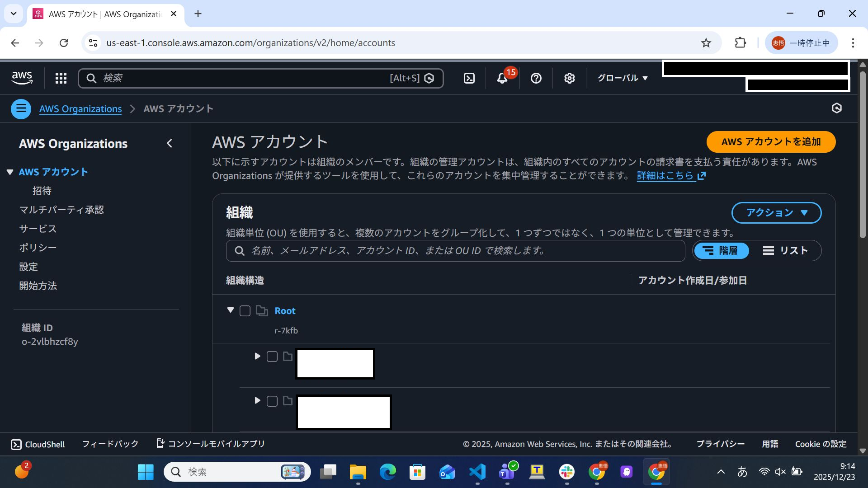The height and width of the screenshot is (488, 868).
Task: Open the notifications bell with 15 alerts
Action: [x=502, y=78]
